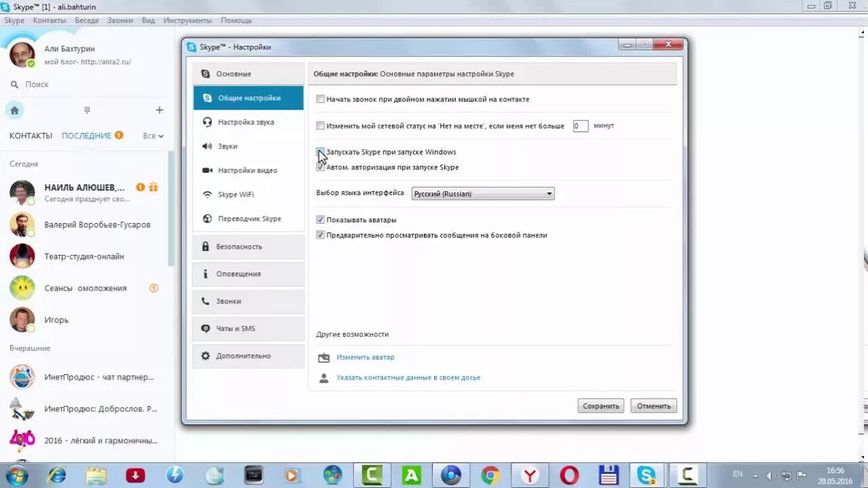This screenshot has width=868, height=488.
Task: Enable call start on double-click contact checkbox
Action: (321, 99)
